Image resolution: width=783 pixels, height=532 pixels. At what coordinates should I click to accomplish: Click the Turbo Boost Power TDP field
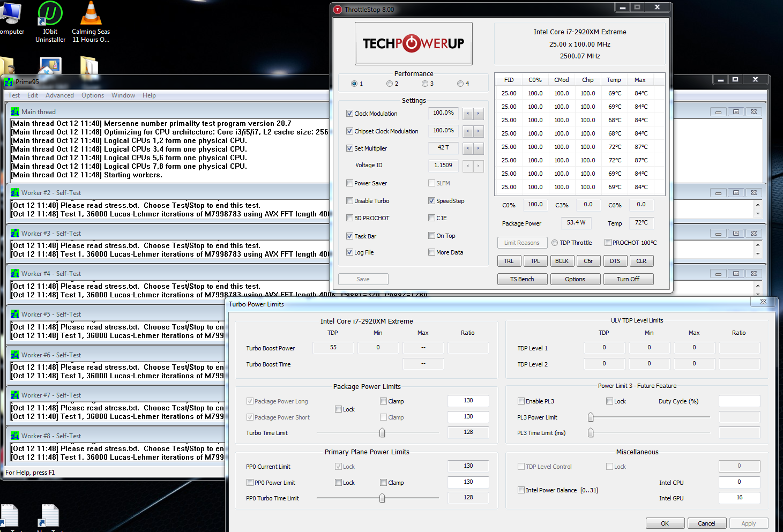(x=333, y=348)
